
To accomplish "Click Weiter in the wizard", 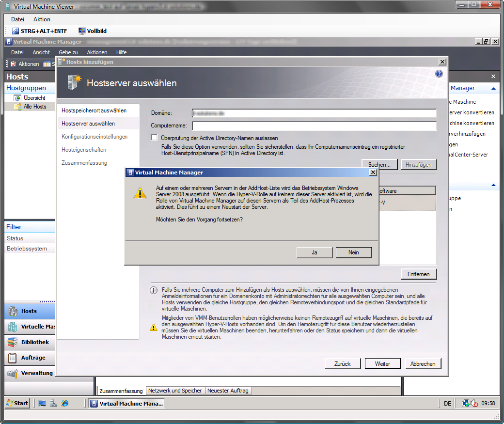I will [382, 363].
